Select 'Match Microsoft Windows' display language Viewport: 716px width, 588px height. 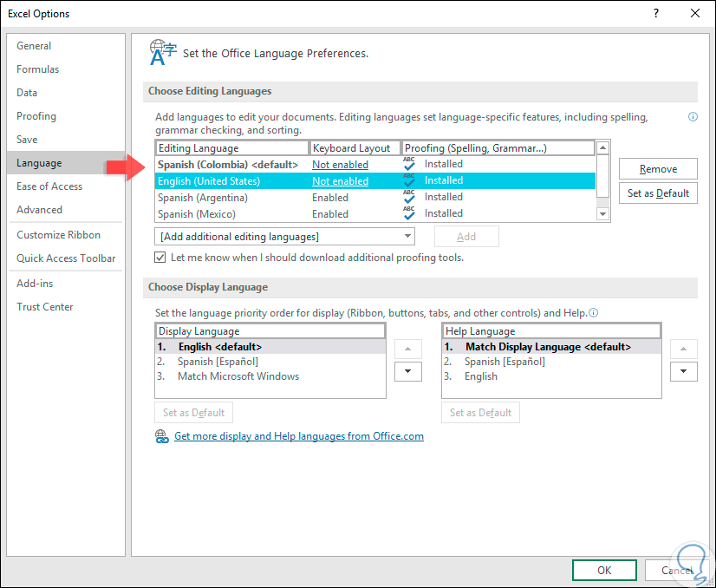(x=270, y=376)
